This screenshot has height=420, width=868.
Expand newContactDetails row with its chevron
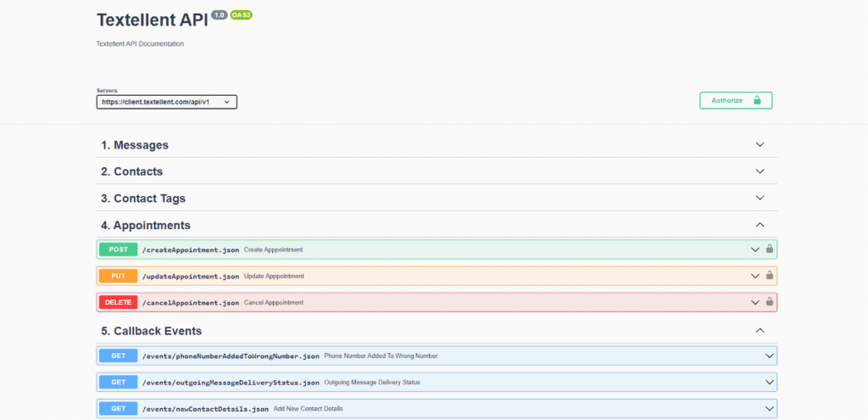click(x=770, y=409)
